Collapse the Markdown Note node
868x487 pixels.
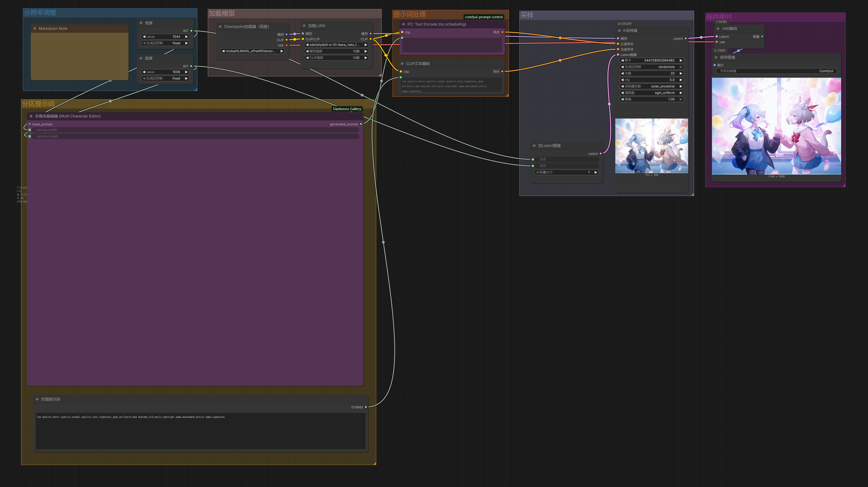tap(35, 29)
